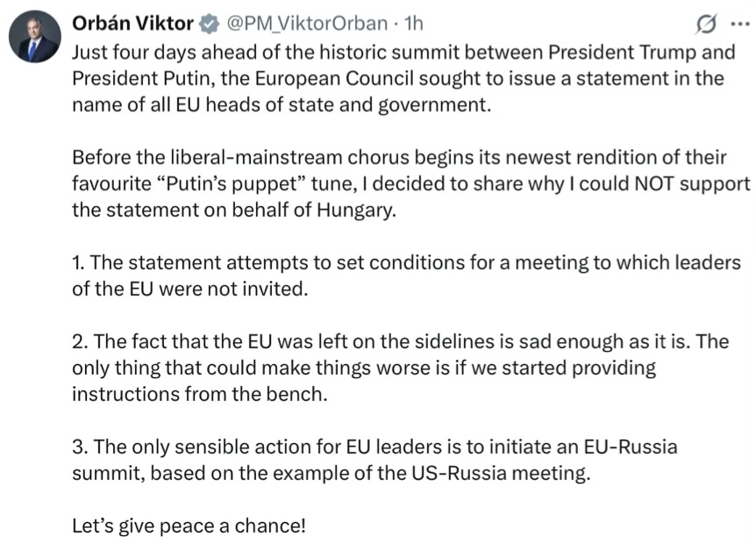The height and width of the screenshot is (551, 756).
Task: Select point 2 about EU on the sidelines
Action: click(x=400, y=368)
